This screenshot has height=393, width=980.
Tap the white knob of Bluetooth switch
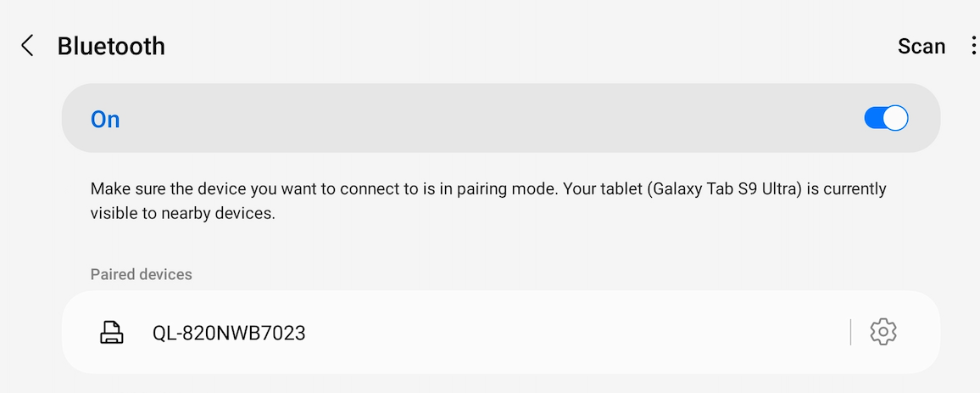click(896, 118)
